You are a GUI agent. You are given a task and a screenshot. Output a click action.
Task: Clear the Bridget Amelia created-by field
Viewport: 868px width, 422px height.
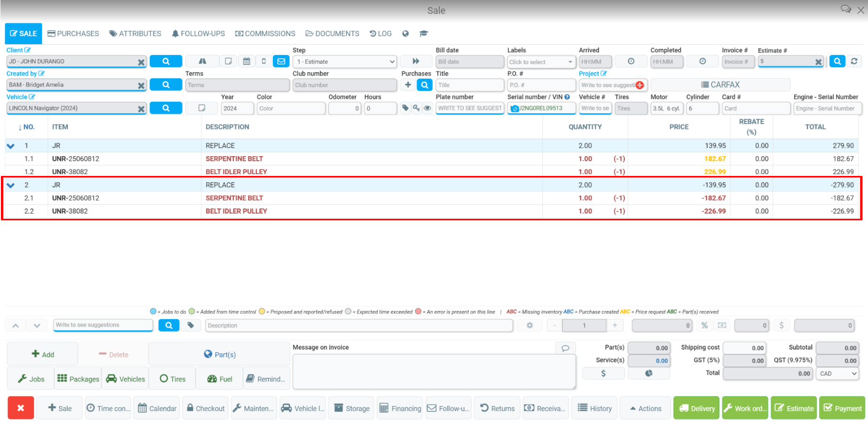[x=141, y=86]
